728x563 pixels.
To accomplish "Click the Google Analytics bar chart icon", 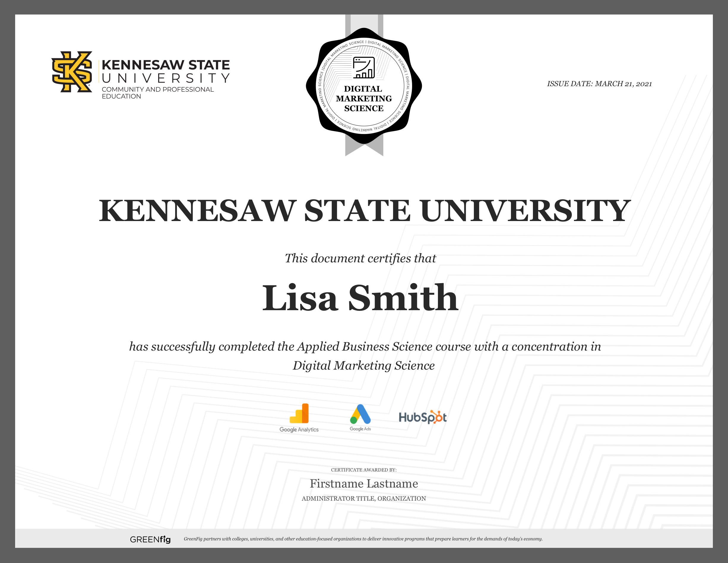I will 299,413.
